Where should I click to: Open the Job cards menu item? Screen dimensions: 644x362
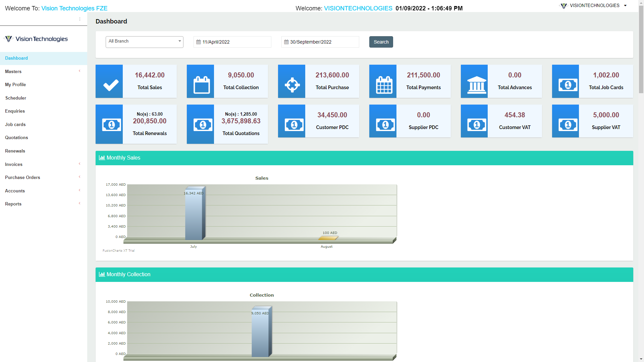click(15, 124)
